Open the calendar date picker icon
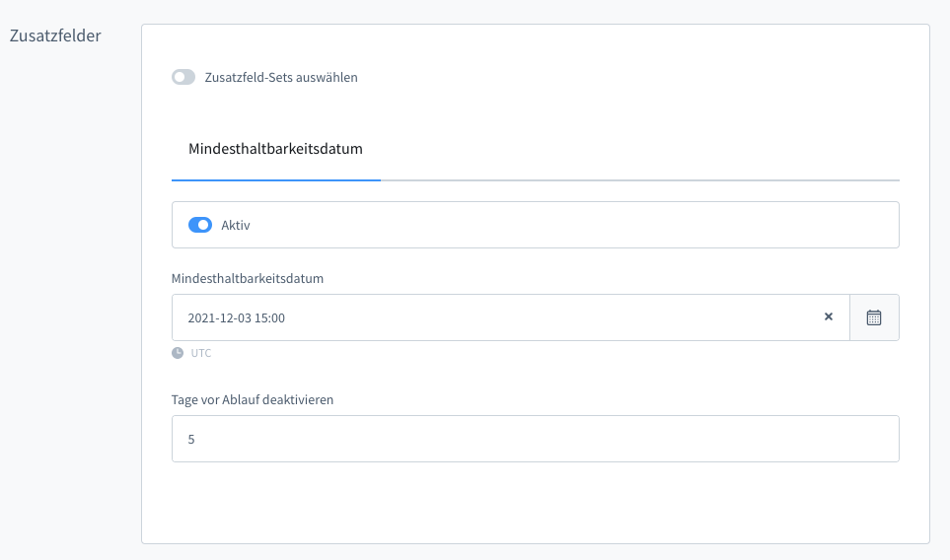The image size is (950, 560). click(874, 317)
